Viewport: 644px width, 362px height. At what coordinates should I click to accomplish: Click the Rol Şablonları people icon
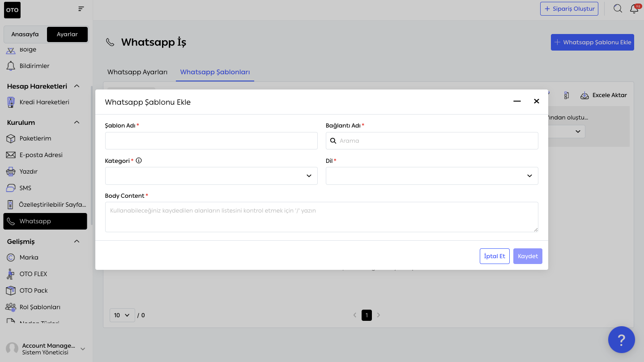(11, 307)
